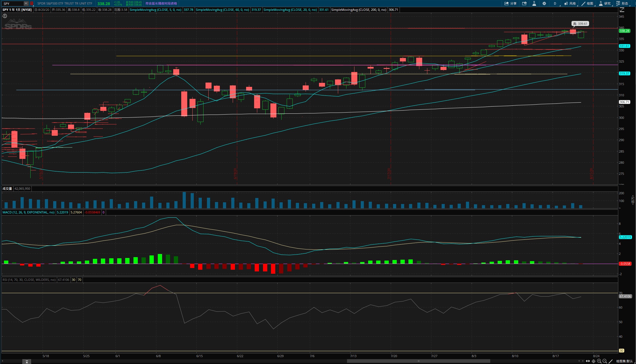
Task: Click the red link indicator beside symbol
Action: 32,3
